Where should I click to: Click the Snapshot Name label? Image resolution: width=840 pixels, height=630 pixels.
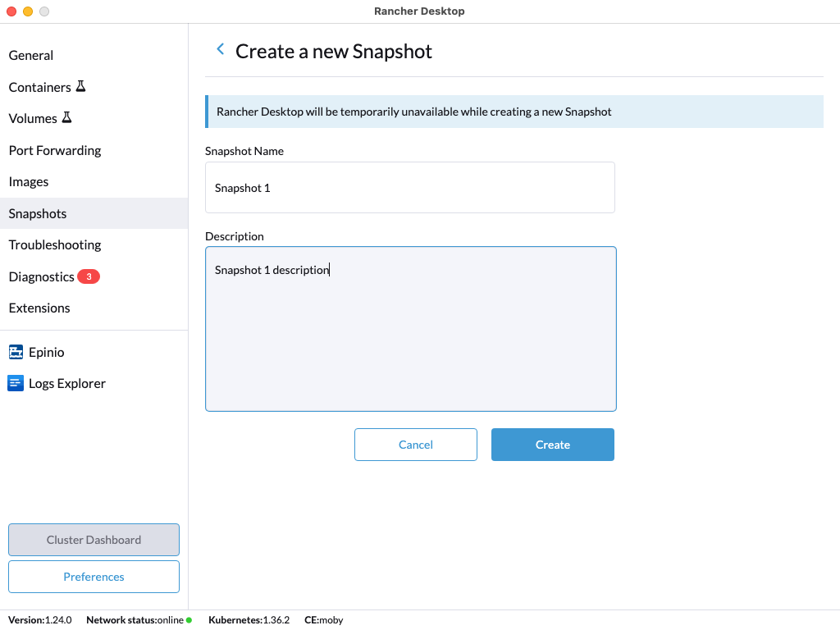[244, 151]
